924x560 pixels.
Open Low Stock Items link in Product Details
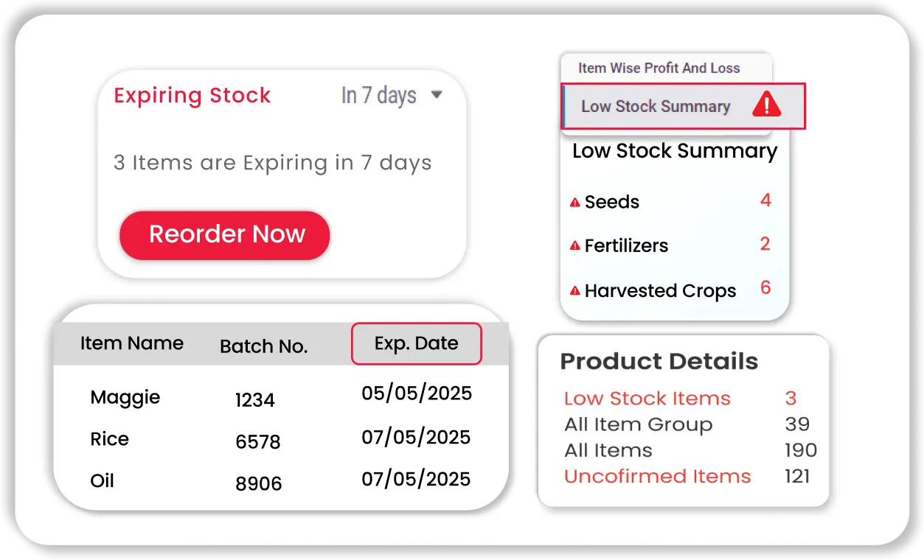647,399
